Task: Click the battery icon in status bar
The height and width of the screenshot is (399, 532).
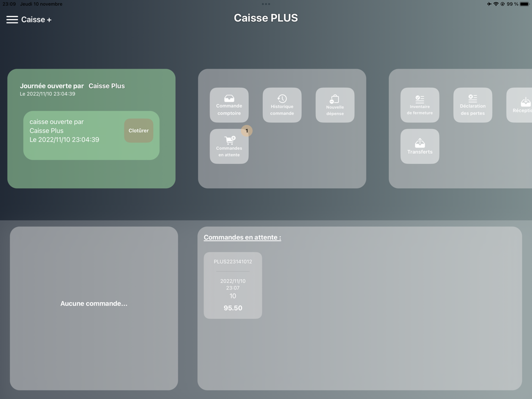Action: [x=525, y=4]
